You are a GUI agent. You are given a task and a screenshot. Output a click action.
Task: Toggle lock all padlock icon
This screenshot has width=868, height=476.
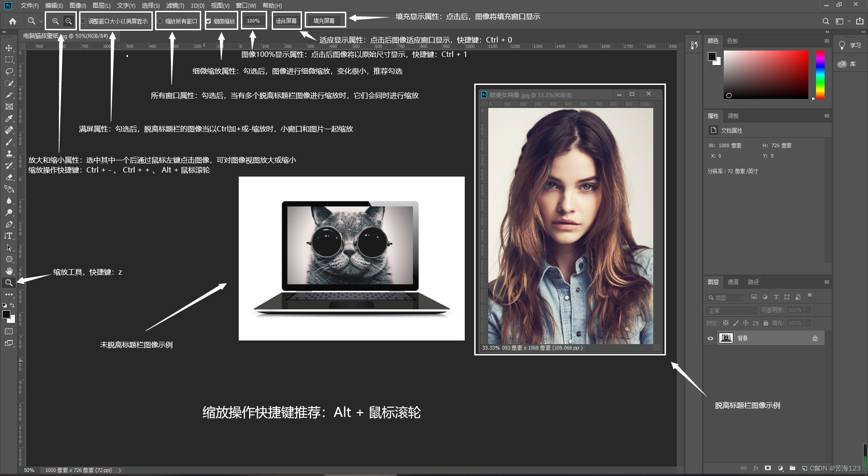765,323
